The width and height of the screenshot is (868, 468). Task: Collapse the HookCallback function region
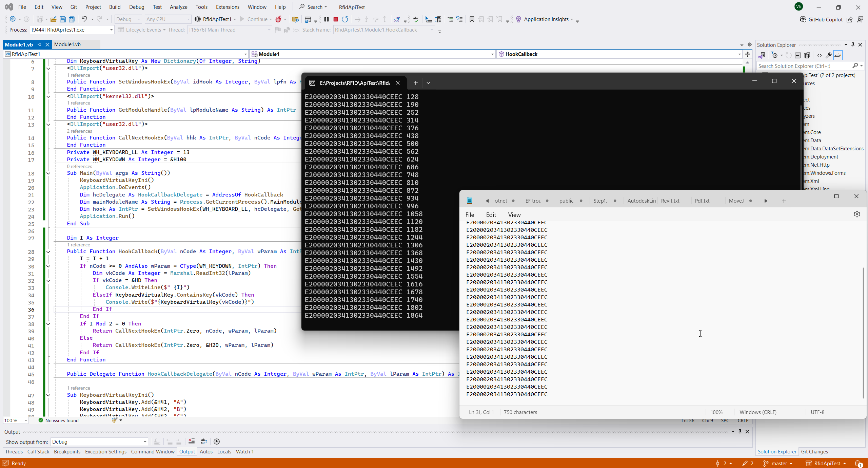click(x=48, y=252)
